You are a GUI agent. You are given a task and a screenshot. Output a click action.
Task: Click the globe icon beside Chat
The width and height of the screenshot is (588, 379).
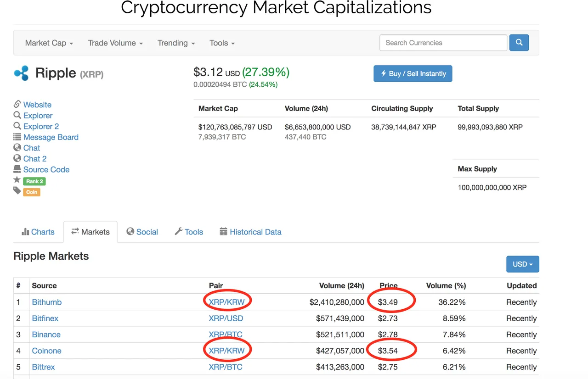[x=17, y=147]
